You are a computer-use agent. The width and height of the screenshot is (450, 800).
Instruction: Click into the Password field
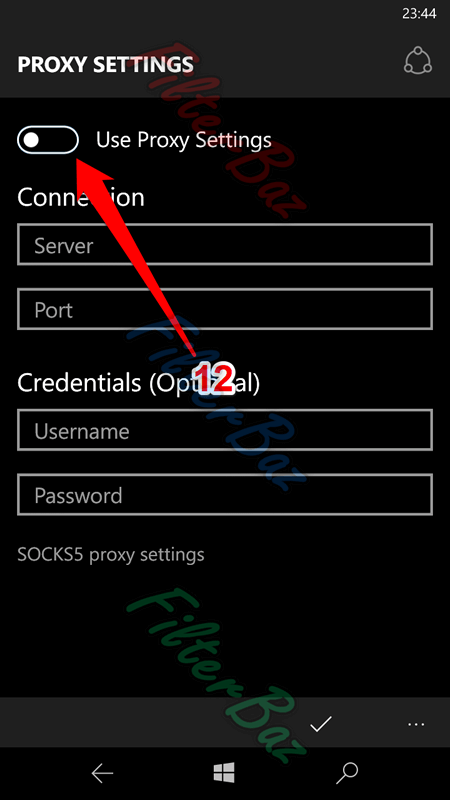(225, 494)
